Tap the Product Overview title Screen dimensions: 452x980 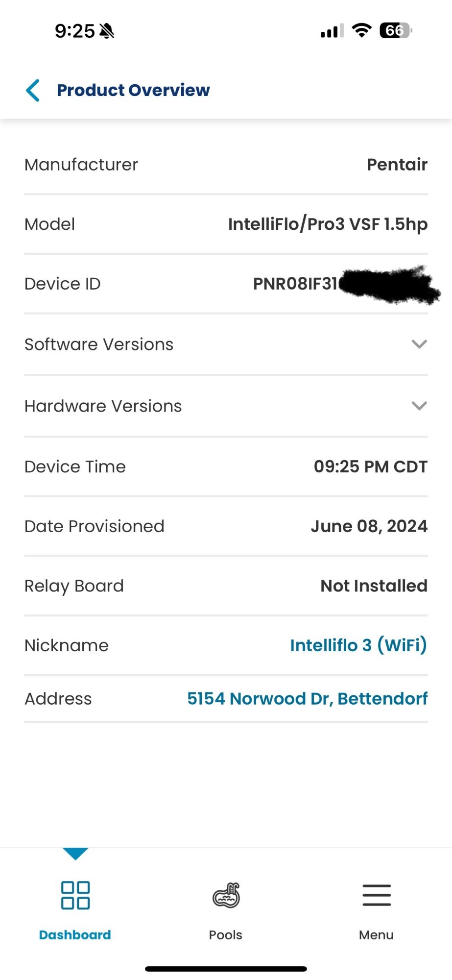click(x=133, y=90)
